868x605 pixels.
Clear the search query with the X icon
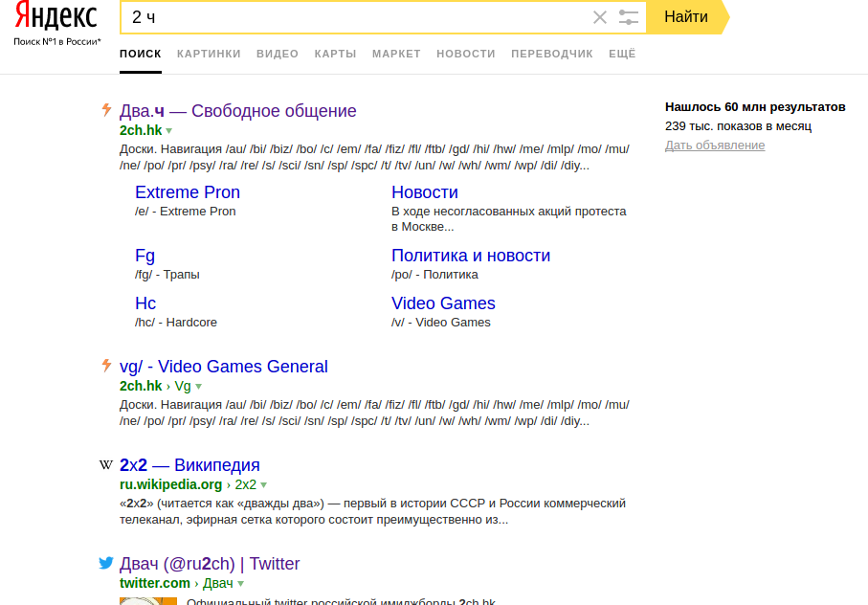point(599,17)
